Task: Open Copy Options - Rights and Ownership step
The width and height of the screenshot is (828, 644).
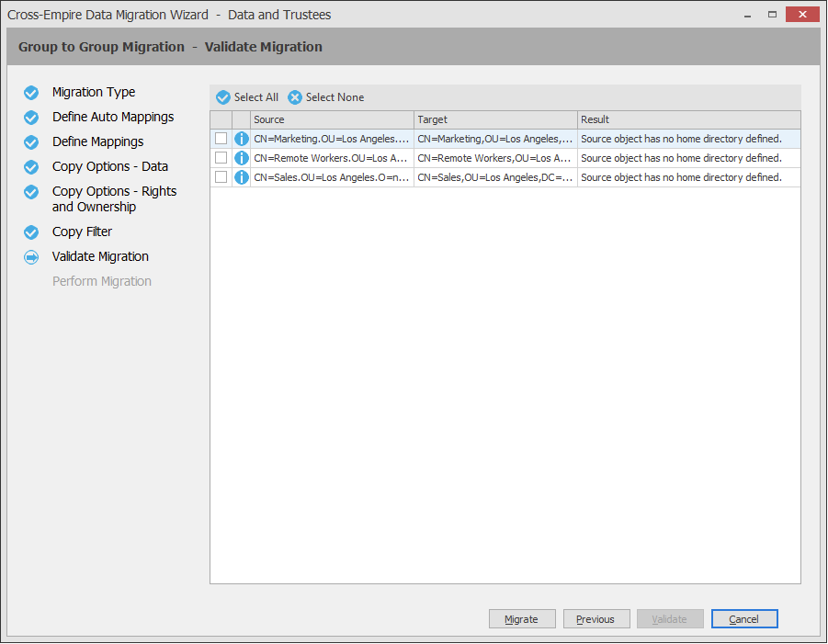Action: (114, 199)
